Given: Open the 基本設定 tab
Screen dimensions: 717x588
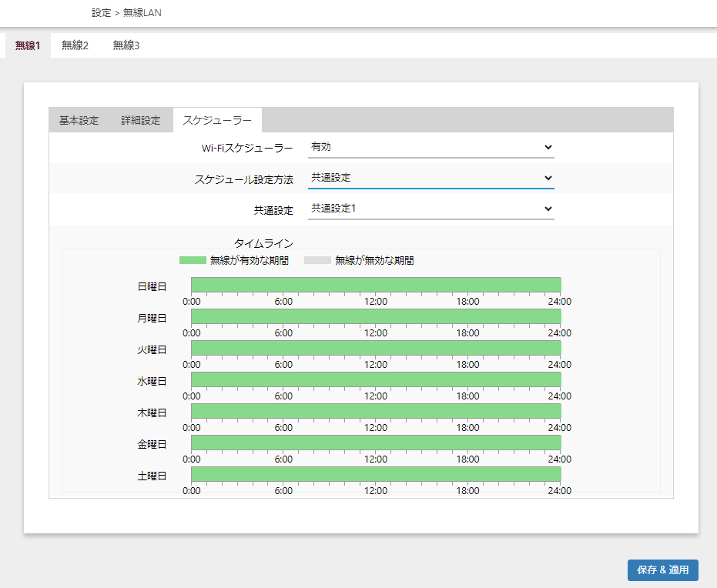Looking at the screenshot, I should (x=79, y=120).
